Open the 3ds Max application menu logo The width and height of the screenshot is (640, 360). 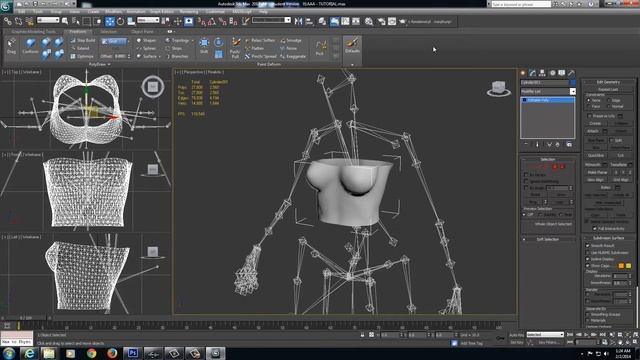tap(6, 7)
